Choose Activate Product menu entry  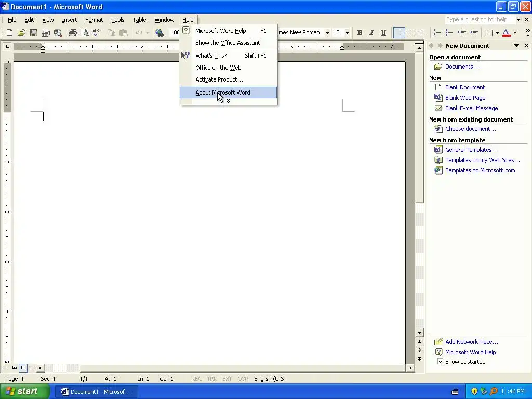(228, 79)
